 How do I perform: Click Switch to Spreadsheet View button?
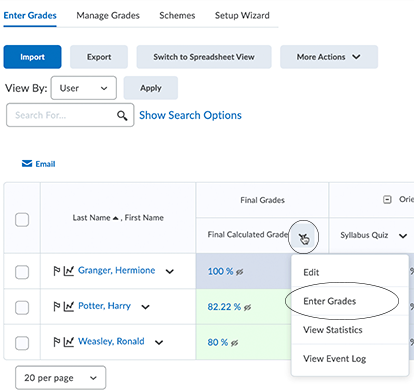204,57
